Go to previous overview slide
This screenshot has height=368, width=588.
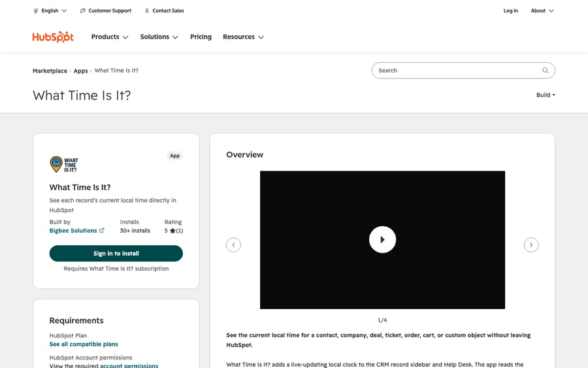pos(233,245)
